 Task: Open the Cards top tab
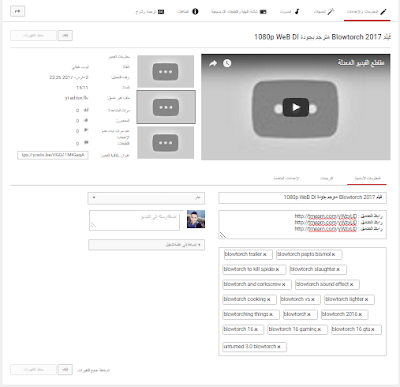(188, 12)
